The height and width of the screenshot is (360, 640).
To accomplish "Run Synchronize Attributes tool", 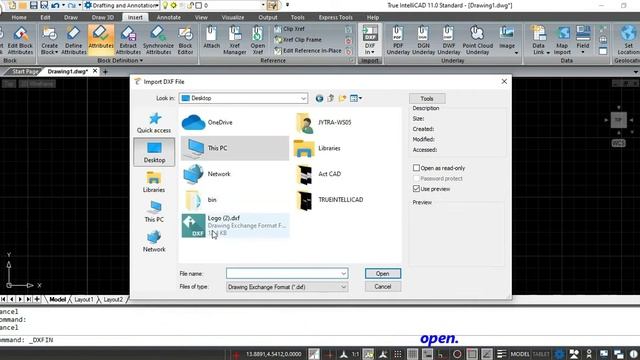I will coord(158,40).
